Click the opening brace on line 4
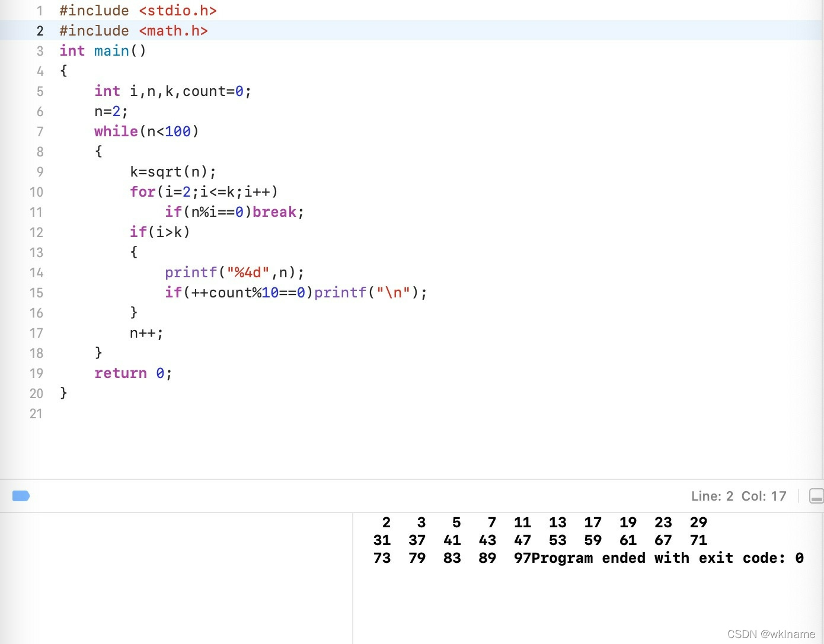The height and width of the screenshot is (644, 824). pos(63,71)
